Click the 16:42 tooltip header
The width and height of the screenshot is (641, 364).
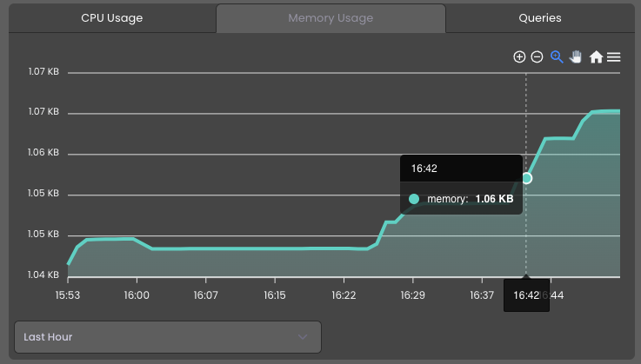coord(461,169)
